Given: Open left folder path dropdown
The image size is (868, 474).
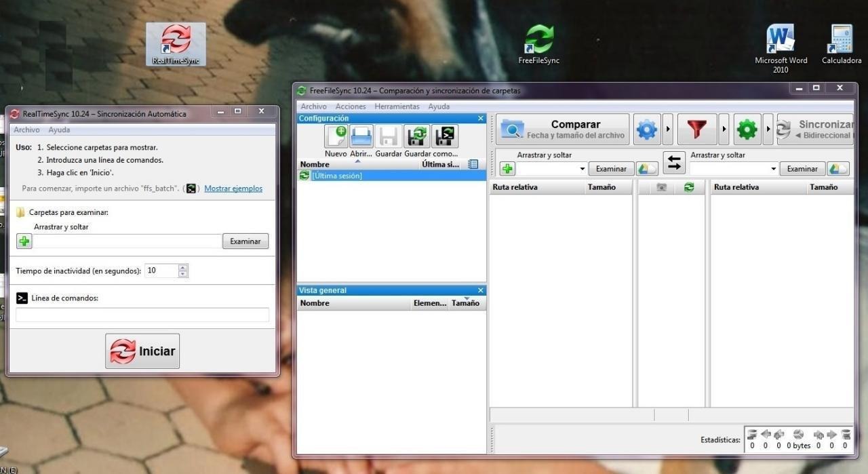Looking at the screenshot, I should tap(582, 169).
